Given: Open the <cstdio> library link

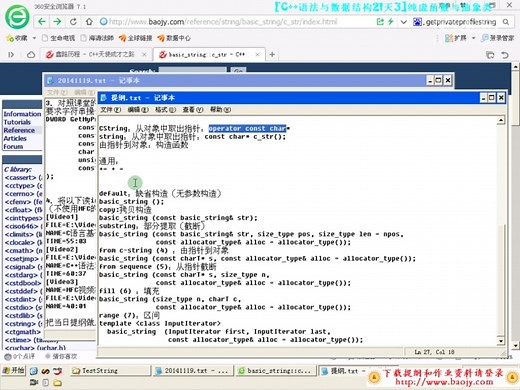Looking at the screenshot, I should click(19, 307).
